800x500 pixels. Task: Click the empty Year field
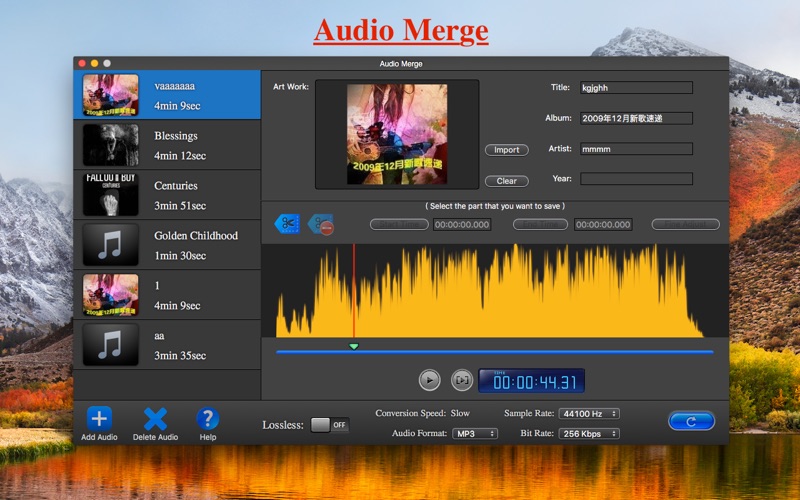(636, 179)
